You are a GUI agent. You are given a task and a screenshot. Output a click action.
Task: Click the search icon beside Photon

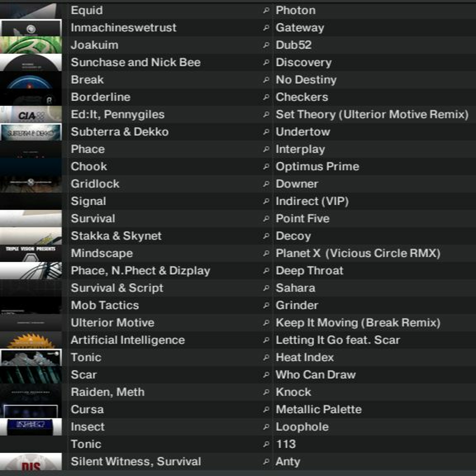coord(266,10)
